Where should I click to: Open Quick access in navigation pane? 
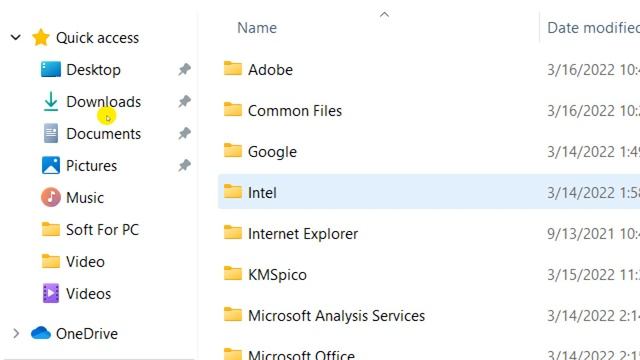[x=98, y=38]
